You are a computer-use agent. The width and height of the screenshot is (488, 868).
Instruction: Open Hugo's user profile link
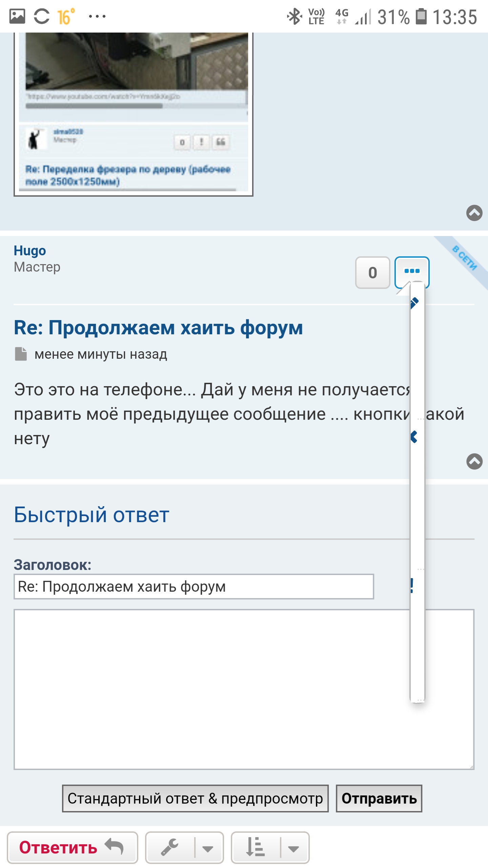pyautogui.click(x=30, y=251)
